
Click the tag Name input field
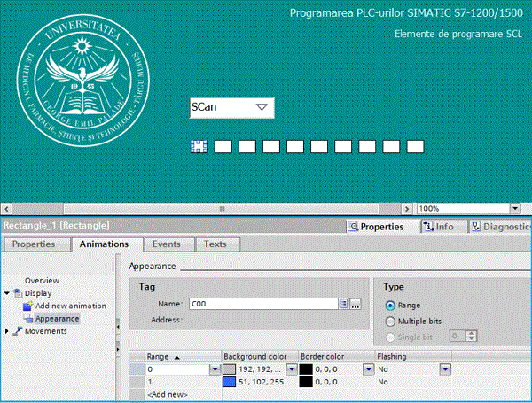(262, 304)
